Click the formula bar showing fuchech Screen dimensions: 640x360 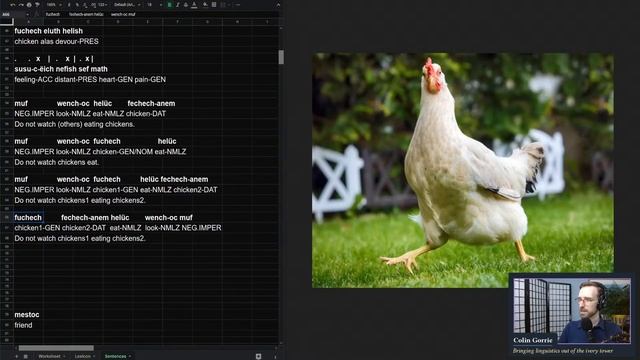161,14
